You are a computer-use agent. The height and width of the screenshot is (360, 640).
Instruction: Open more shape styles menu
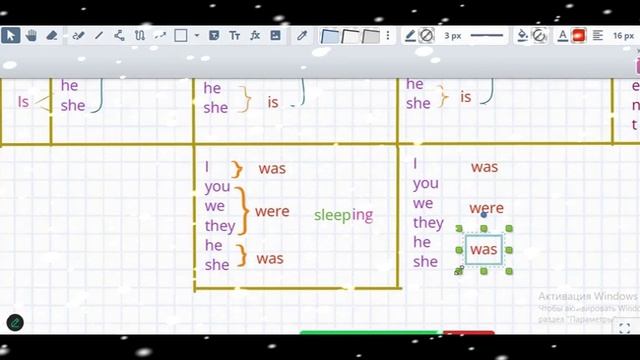(388, 36)
